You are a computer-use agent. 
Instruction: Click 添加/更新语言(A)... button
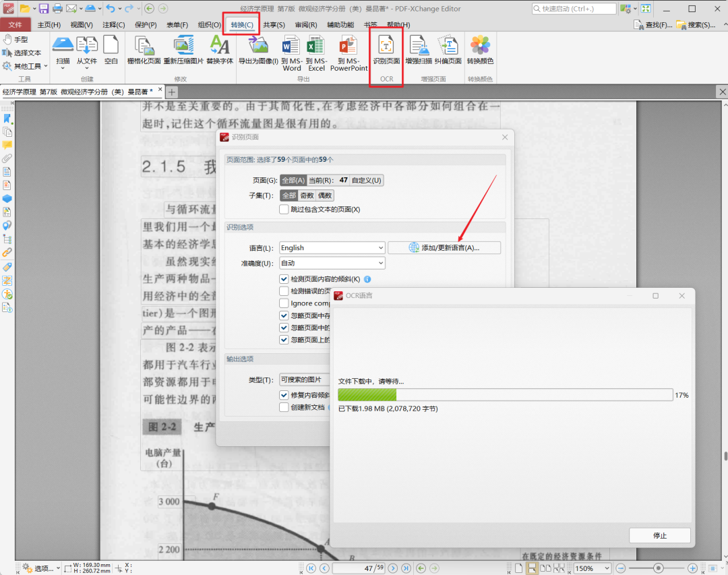(444, 248)
